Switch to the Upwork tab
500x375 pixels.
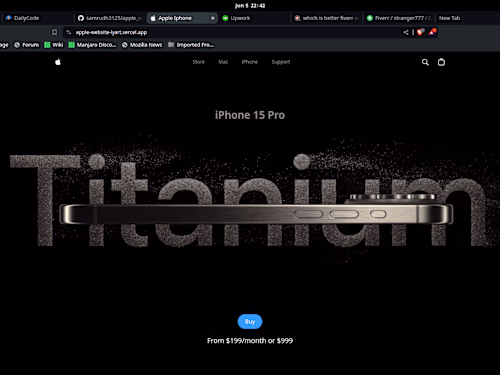tap(253, 18)
